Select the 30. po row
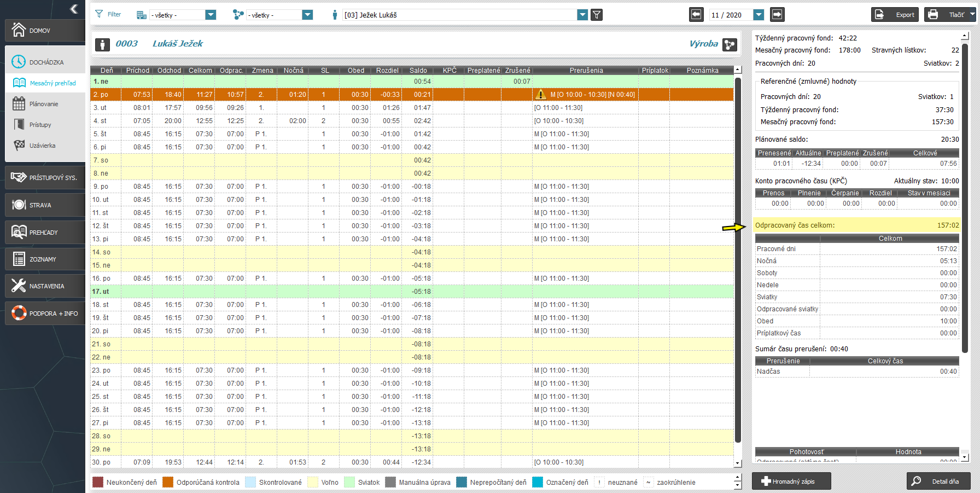Viewport: 980px width, 493px height. 412,462
